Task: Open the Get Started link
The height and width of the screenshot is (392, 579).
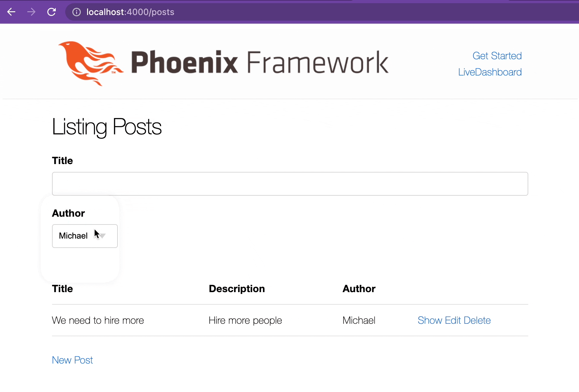Action: (x=497, y=56)
